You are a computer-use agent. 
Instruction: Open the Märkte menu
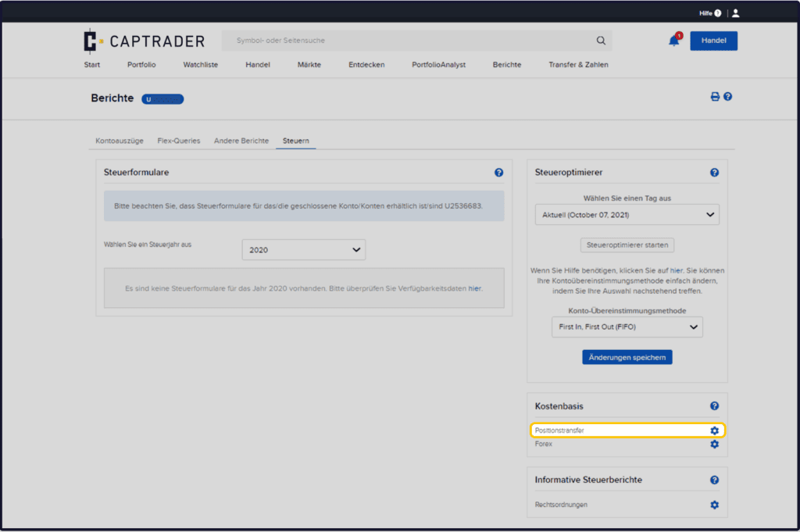(x=309, y=65)
